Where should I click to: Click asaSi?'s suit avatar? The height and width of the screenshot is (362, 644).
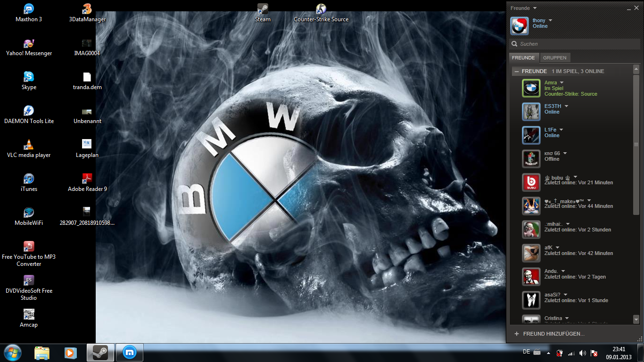point(531,300)
